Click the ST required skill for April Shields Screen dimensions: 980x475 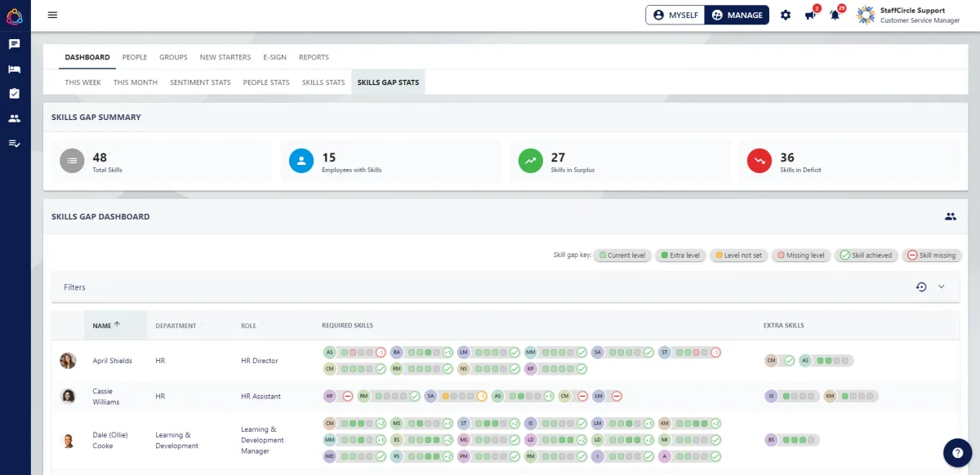[x=690, y=353]
